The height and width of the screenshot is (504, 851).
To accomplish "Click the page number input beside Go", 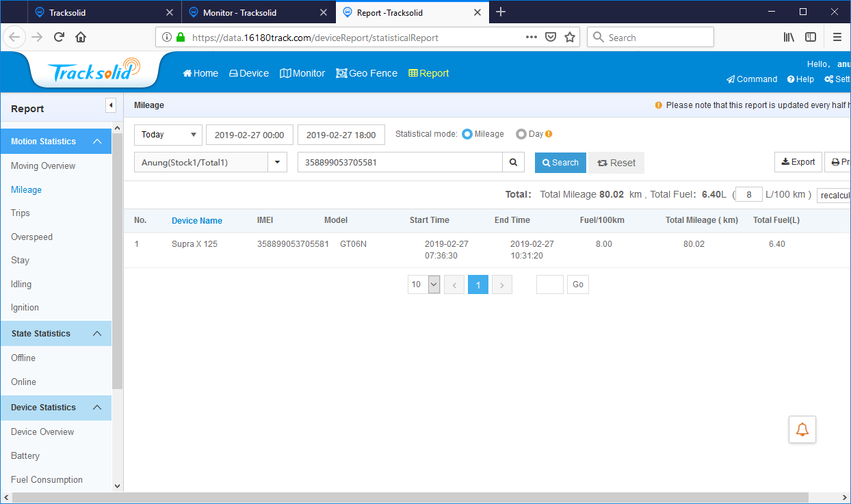I will 550,284.
